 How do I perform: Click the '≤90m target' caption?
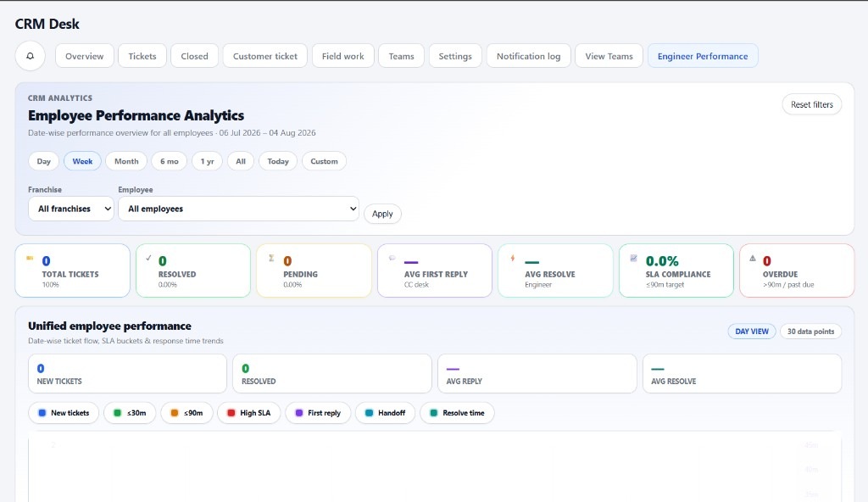click(665, 285)
